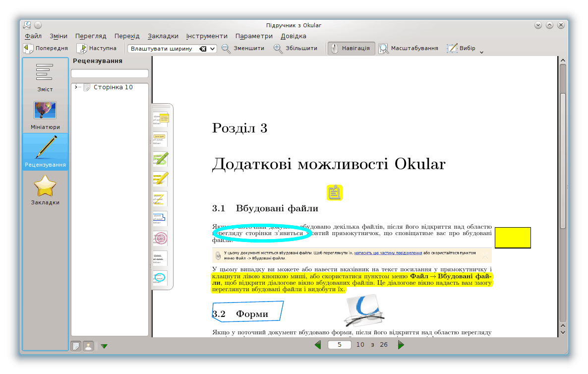Open the Влаштувати ширину zoom dropdown
This screenshot has width=588, height=374.
(x=213, y=49)
